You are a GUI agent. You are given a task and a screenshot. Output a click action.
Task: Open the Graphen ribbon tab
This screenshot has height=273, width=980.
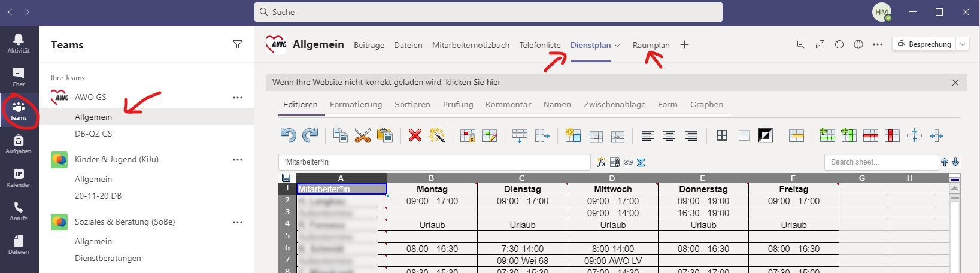click(x=706, y=104)
